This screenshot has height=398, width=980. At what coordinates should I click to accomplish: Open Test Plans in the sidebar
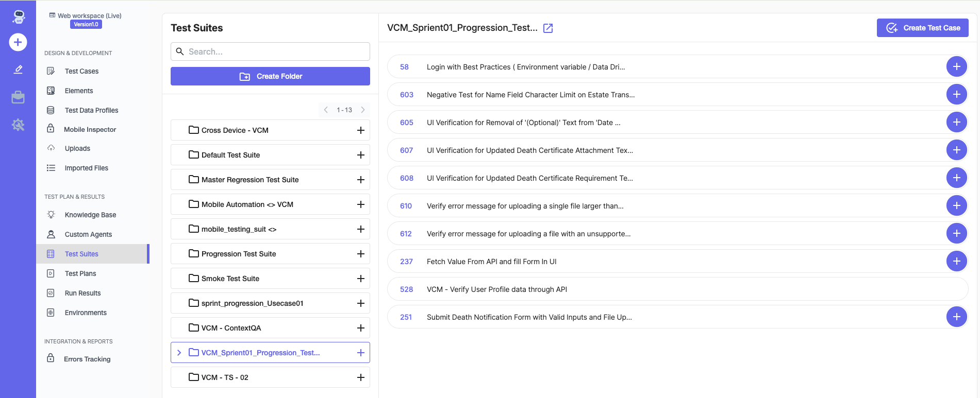pyautogui.click(x=80, y=273)
